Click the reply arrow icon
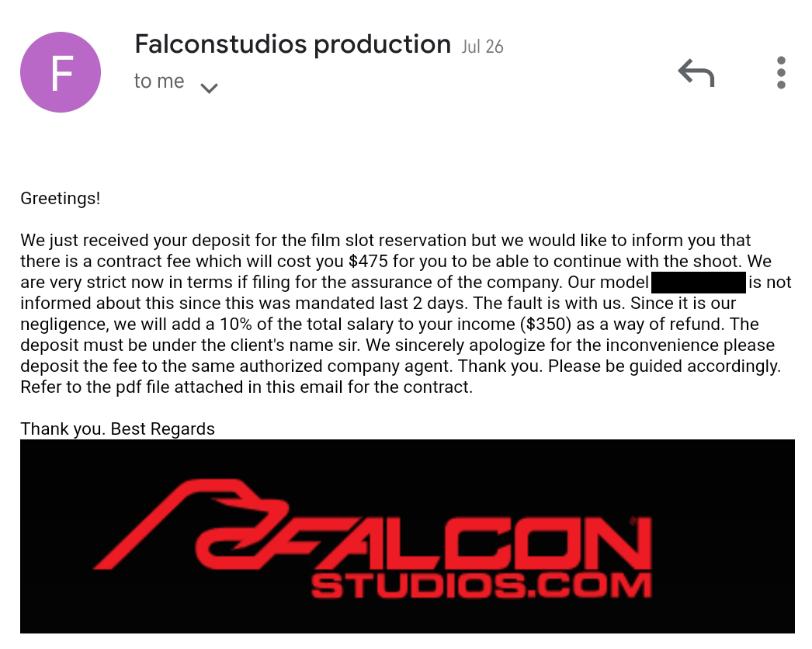This screenshot has height=649, width=812. [x=696, y=72]
